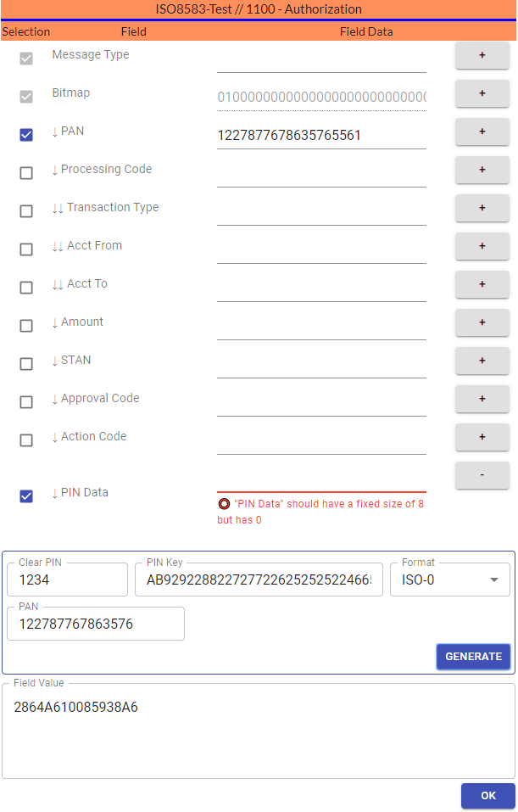Viewport: 518px width, 812px height.
Task: Click into the PIN Key field
Action: click(x=259, y=580)
